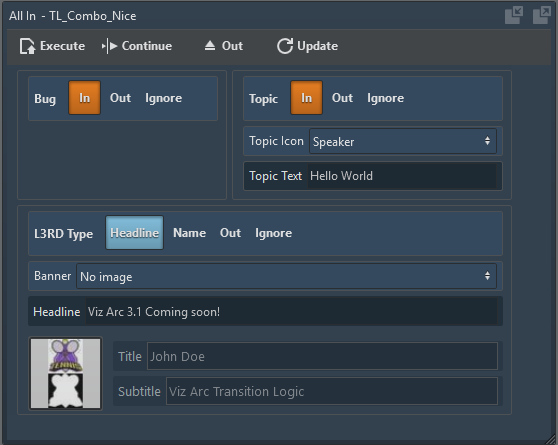Click the Headline text input field
The image size is (558, 445).
(x=292, y=312)
